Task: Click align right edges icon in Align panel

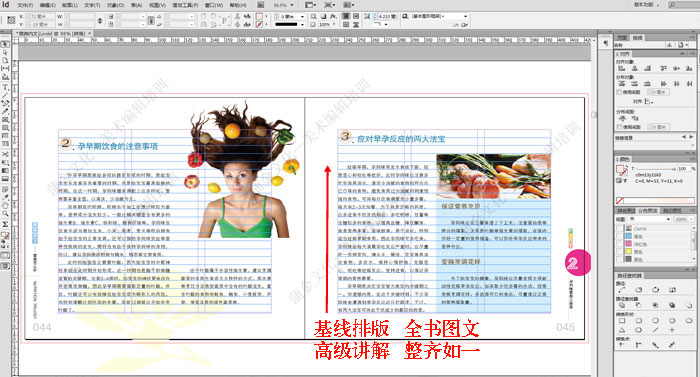Action: [x=647, y=68]
